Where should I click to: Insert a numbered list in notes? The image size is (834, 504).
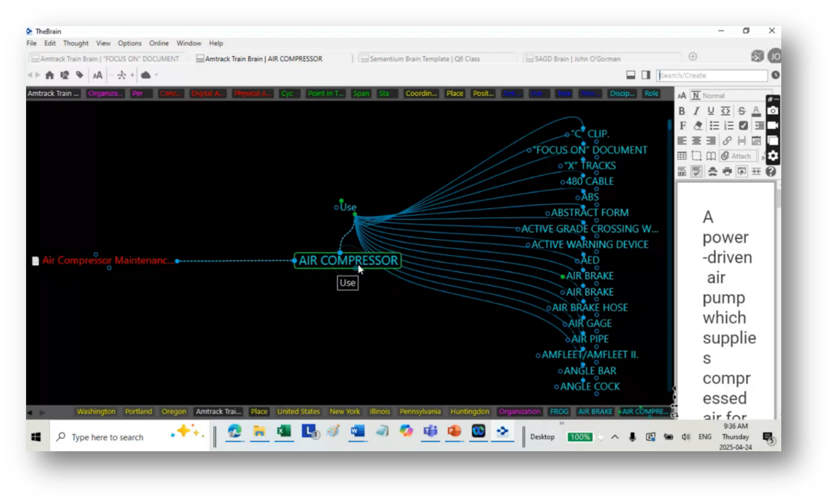[729, 125]
